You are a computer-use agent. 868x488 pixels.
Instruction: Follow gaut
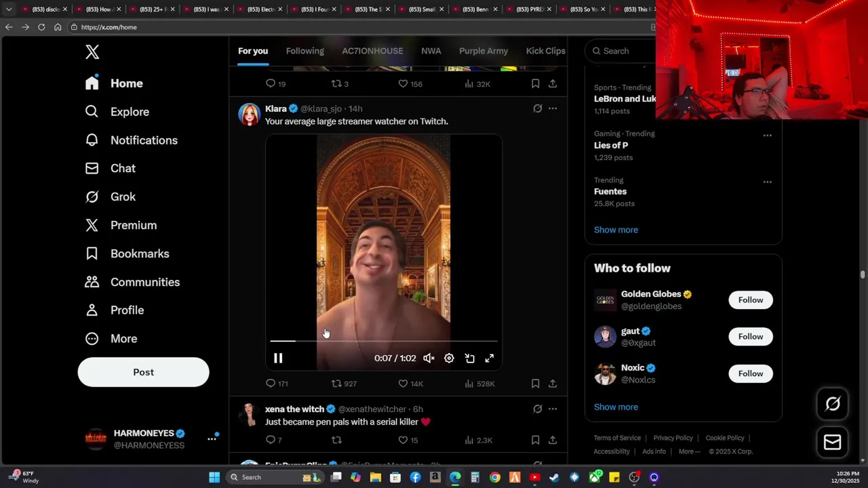coord(750,337)
